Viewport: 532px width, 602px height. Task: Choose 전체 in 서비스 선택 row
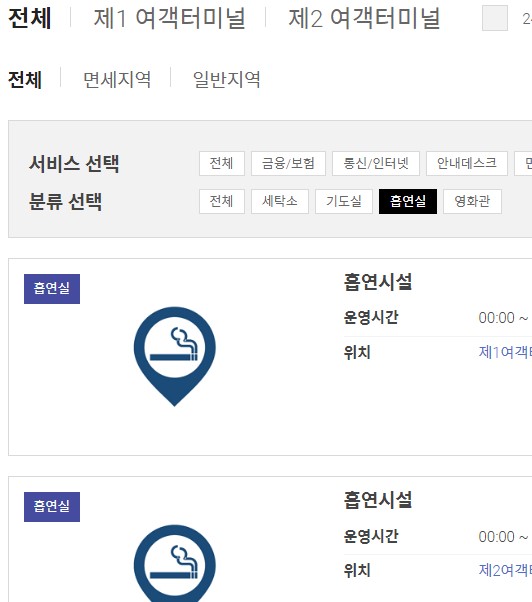221,164
